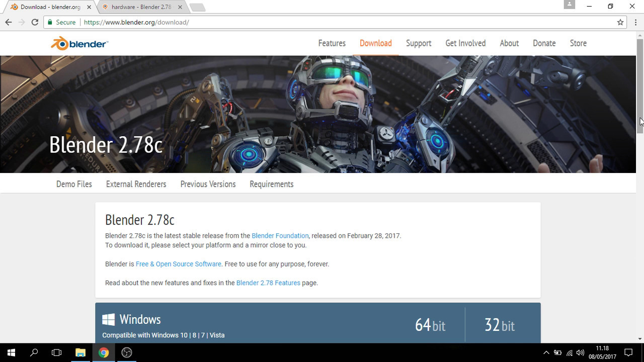644x362 pixels.
Task: Click the browser forward arrow
Action: pyautogui.click(x=22, y=22)
